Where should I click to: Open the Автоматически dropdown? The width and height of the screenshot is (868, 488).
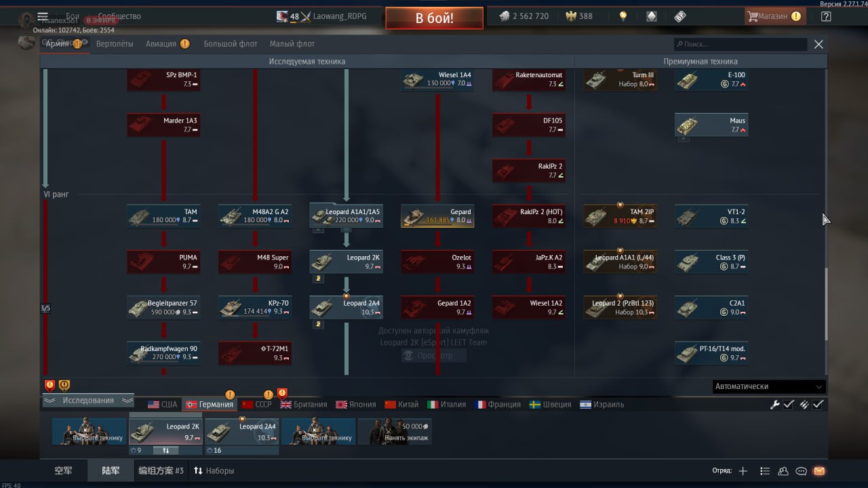(x=769, y=386)
